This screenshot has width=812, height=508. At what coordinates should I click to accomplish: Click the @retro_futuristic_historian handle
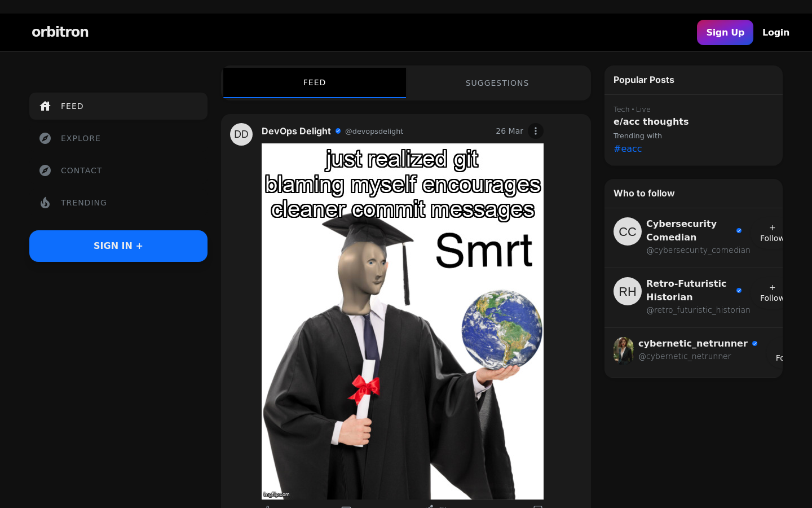pyautogui.click(x=698, y=310)
